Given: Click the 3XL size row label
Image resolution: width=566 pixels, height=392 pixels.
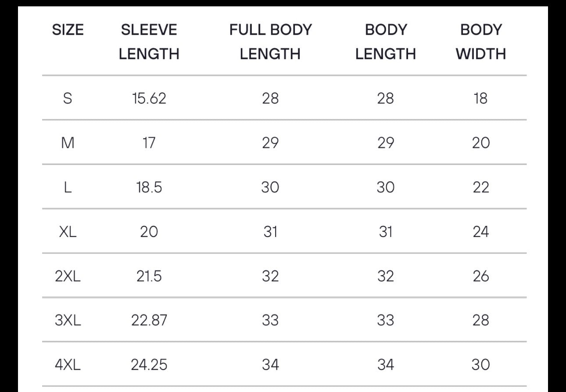Looking at the screenshot, I should pos(68,320).
